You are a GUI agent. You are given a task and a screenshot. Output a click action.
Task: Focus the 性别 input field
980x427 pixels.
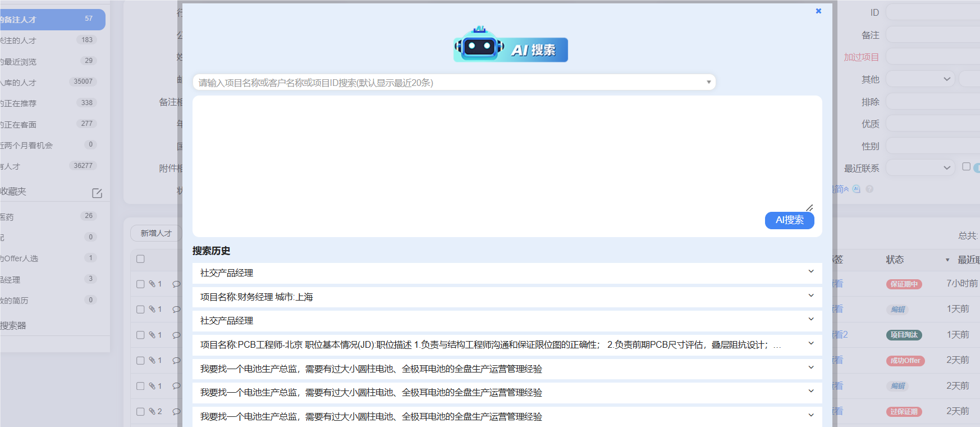click(933, 146)
